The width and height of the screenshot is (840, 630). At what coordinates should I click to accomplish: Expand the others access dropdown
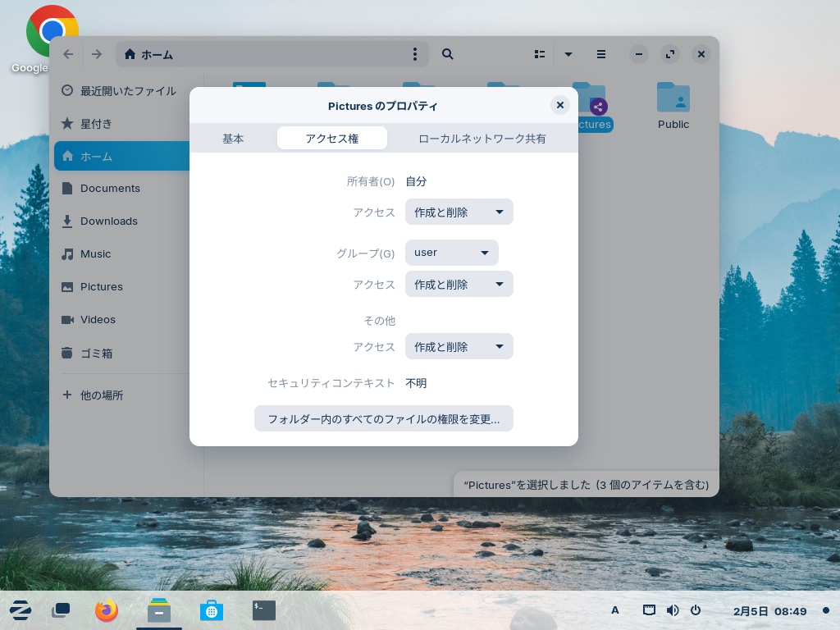click(x=459, y=347)
